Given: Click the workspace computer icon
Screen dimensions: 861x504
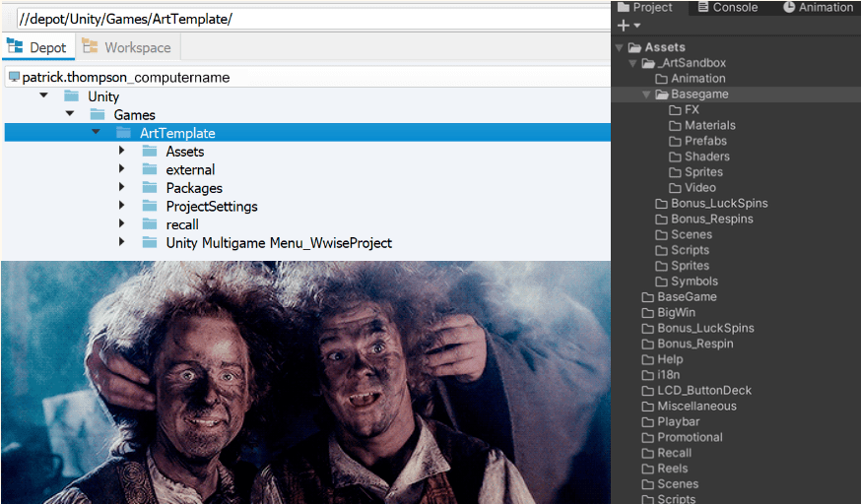Looking at the screenshot, I should (14, 76).
